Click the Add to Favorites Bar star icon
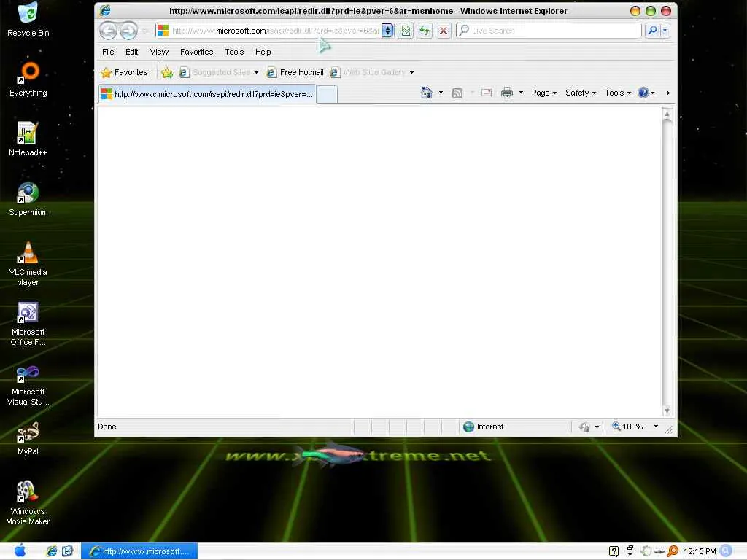 point(167,72)
